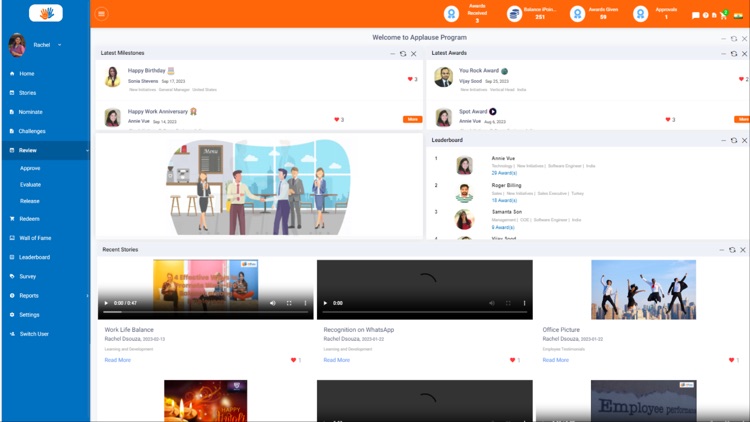Screen dimensions: 750x422
Task: Click Switch User in the sidebar
Action: [34, 334]
